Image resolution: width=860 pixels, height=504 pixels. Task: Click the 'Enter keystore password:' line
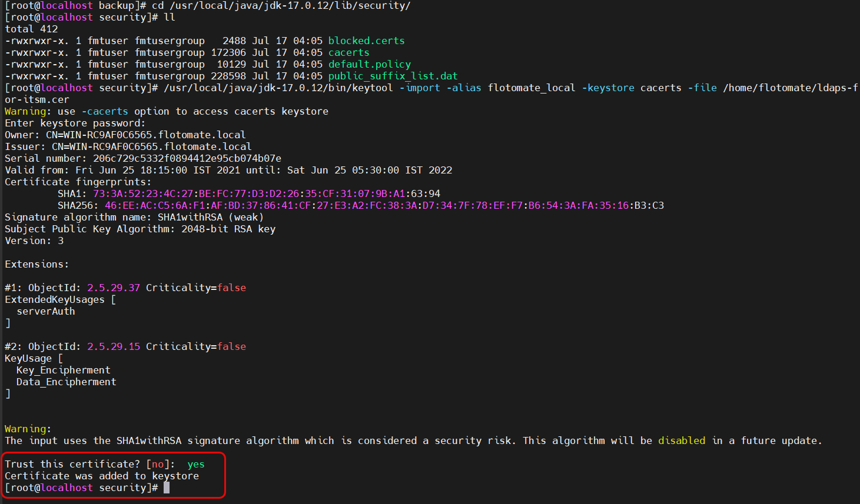tap(75, 123)
